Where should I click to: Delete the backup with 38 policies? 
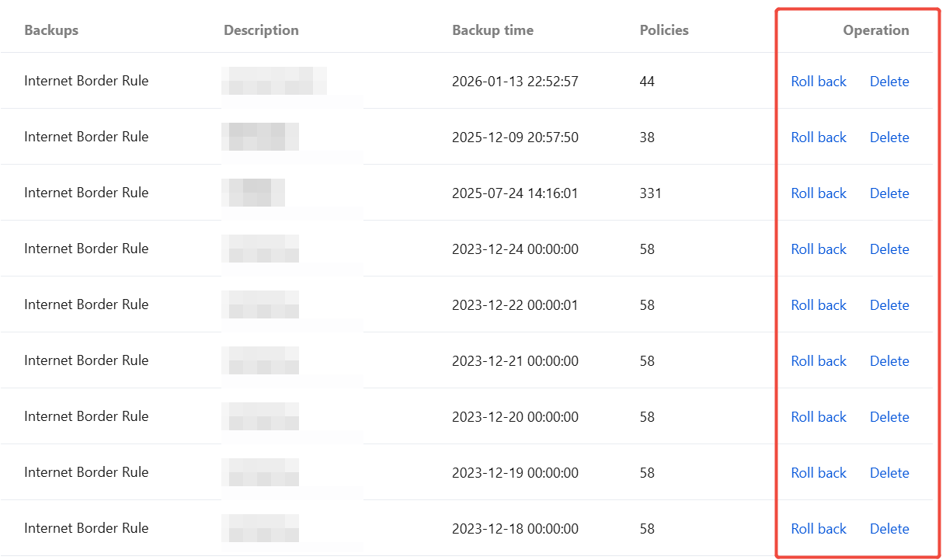coord(889,137)
